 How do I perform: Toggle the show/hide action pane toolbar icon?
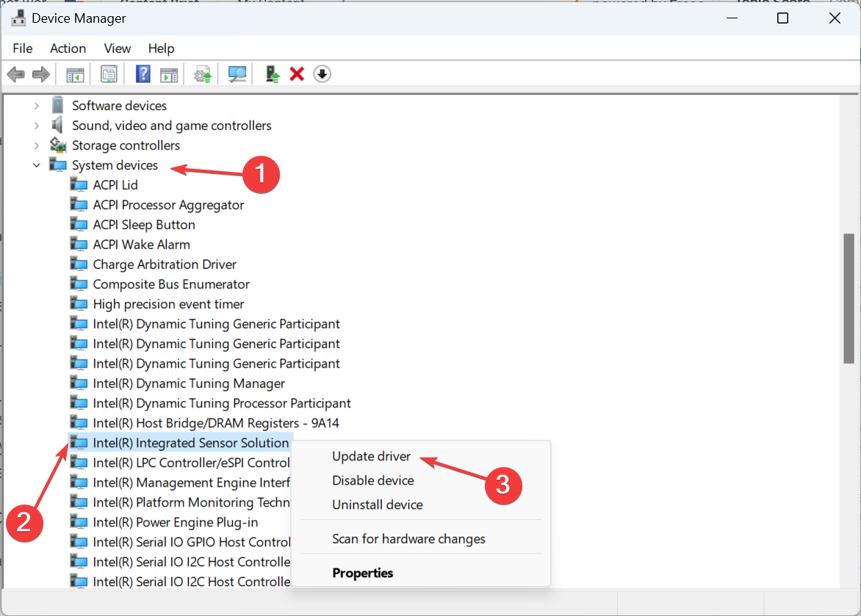pos(169,74)
